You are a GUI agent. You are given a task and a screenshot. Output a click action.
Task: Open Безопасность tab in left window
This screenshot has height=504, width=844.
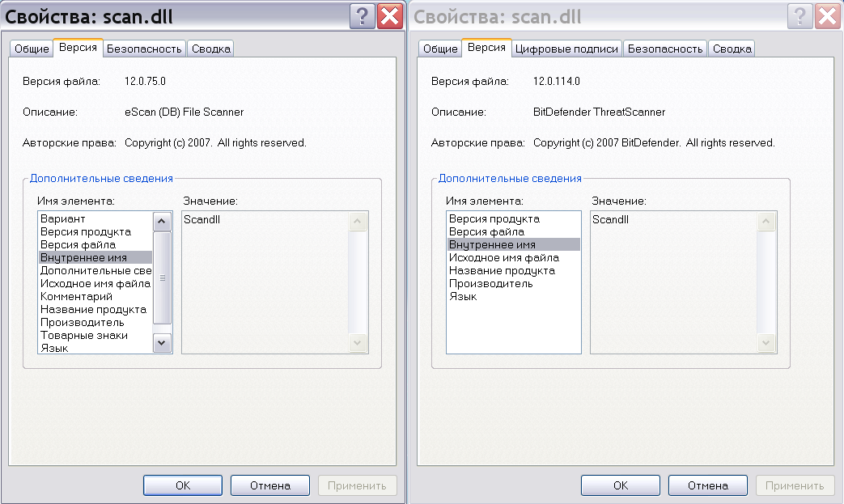pyautogui.click(x=144, y=49)
